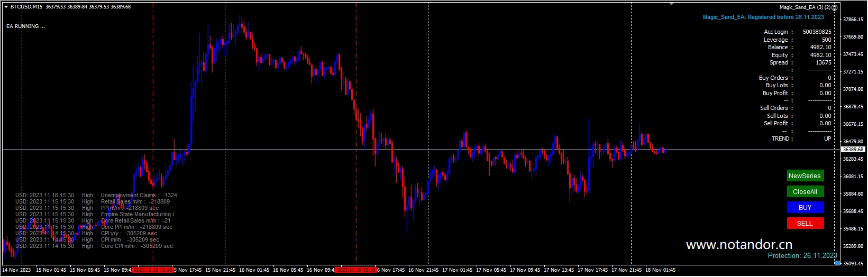Click the Protection: 26.11.2023 text
The image size is (868, 277).
pyautogui.click(x=802, y=256)
